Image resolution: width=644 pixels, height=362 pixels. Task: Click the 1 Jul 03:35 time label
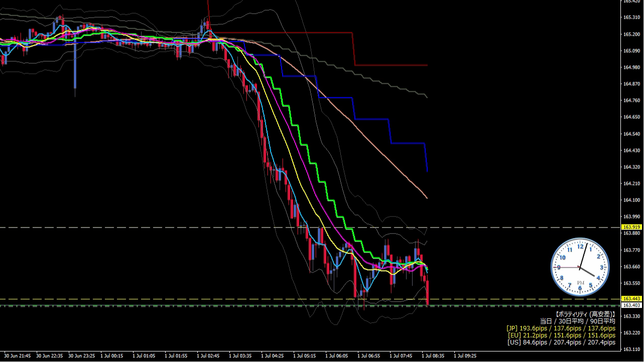[240, 355]
